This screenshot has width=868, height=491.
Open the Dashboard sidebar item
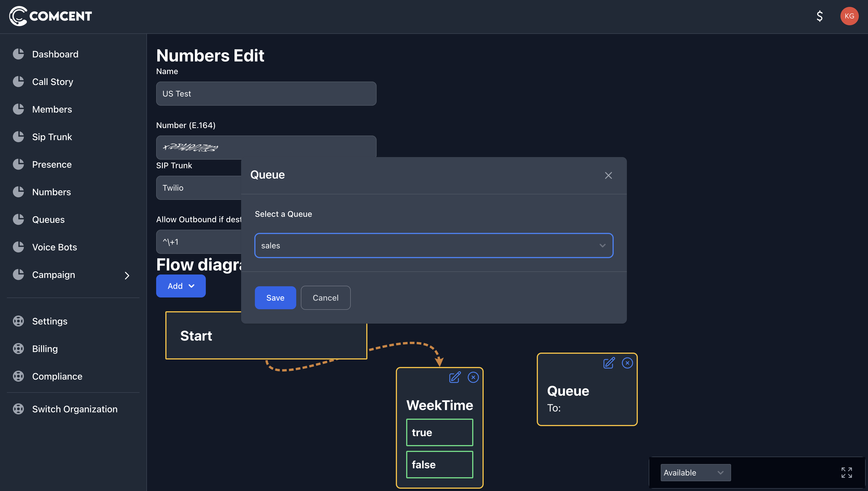click(55, 54)
